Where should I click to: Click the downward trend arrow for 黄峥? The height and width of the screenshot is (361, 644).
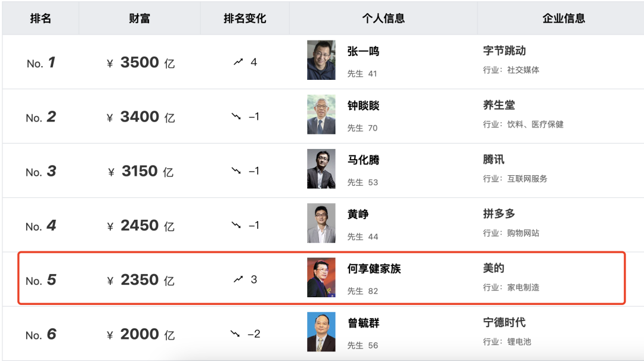236,225
